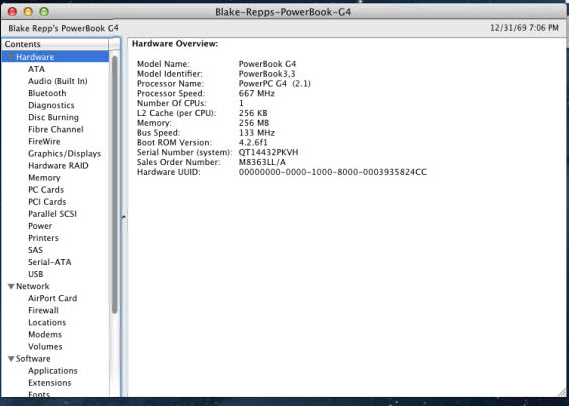
Task: Click the window resize grip corner
Action: [x=563, y=392]
